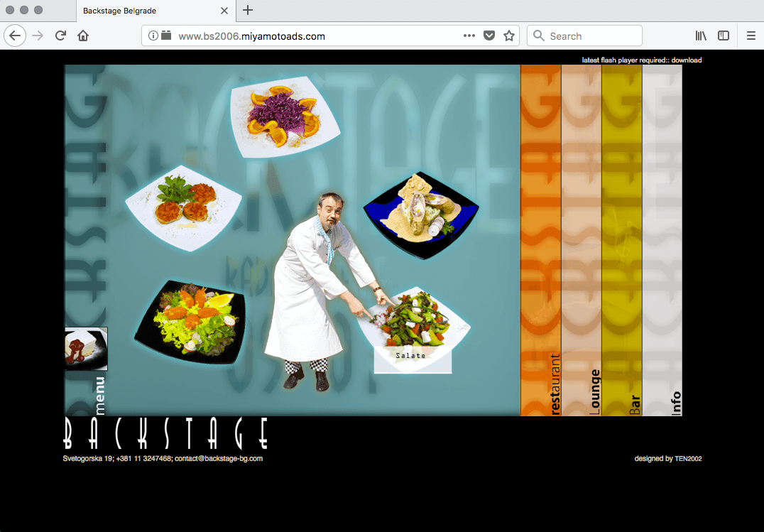764x532 pixels.
Task: Open the restaurant section strip
Action: (541, 240)
